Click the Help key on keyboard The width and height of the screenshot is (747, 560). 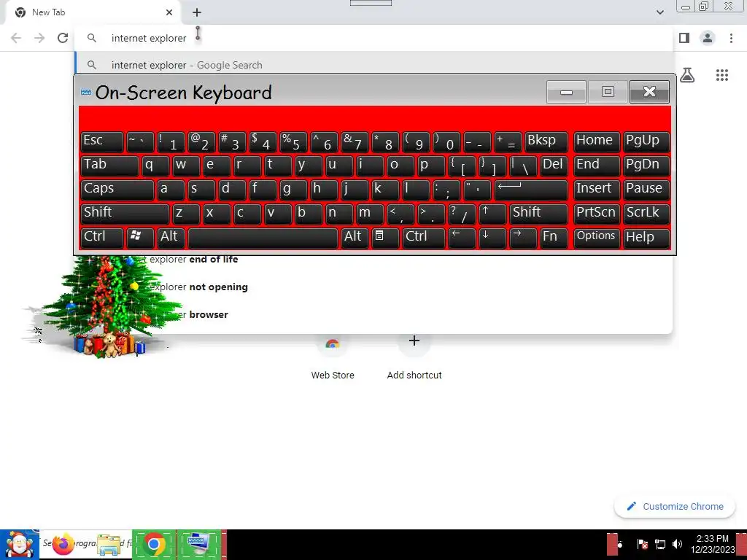646,238
